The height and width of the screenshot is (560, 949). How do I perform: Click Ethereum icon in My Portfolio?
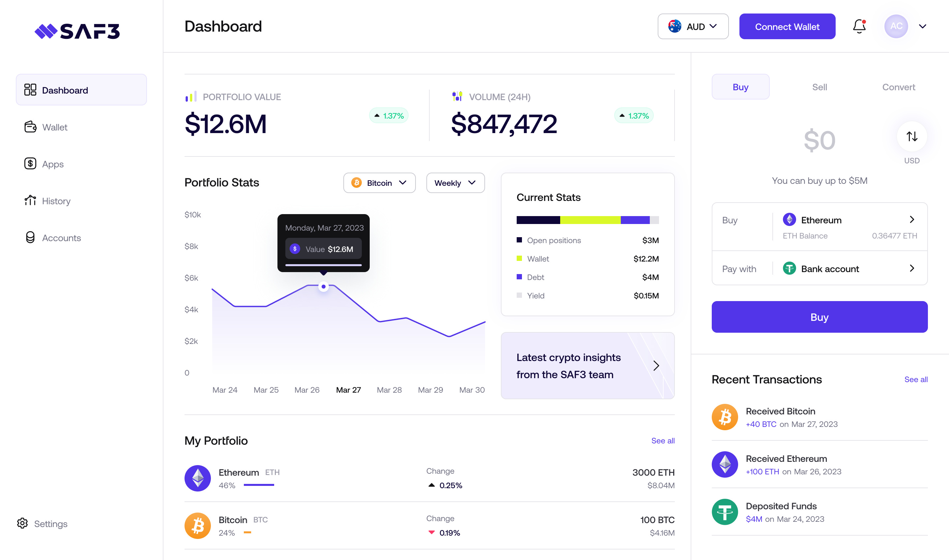[198, 478]
